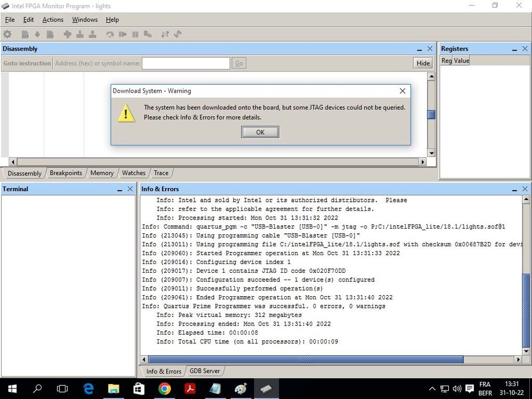Select the GDB Server tab
Viewport: 532px width, 399px height.
click(204, 371)
